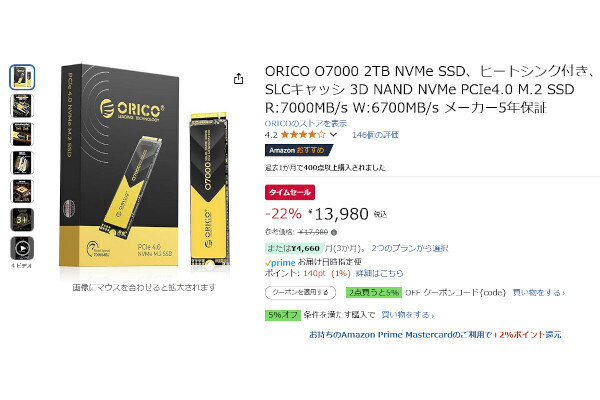Select the second product thumbnail image

pyautogui.click(x=22, y=106)
